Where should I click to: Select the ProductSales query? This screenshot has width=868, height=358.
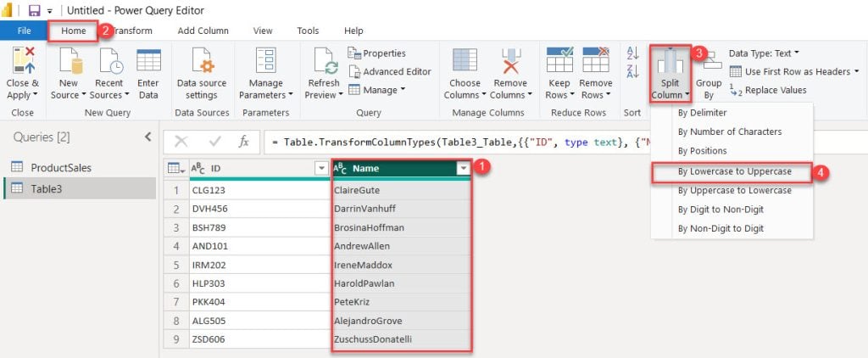click(x=79, y=167)
